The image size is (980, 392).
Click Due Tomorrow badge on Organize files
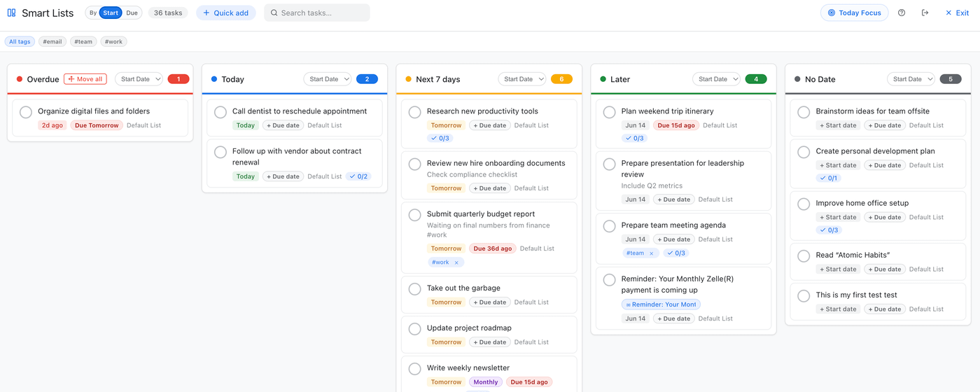pyautogui.click(x=97, y=125)
